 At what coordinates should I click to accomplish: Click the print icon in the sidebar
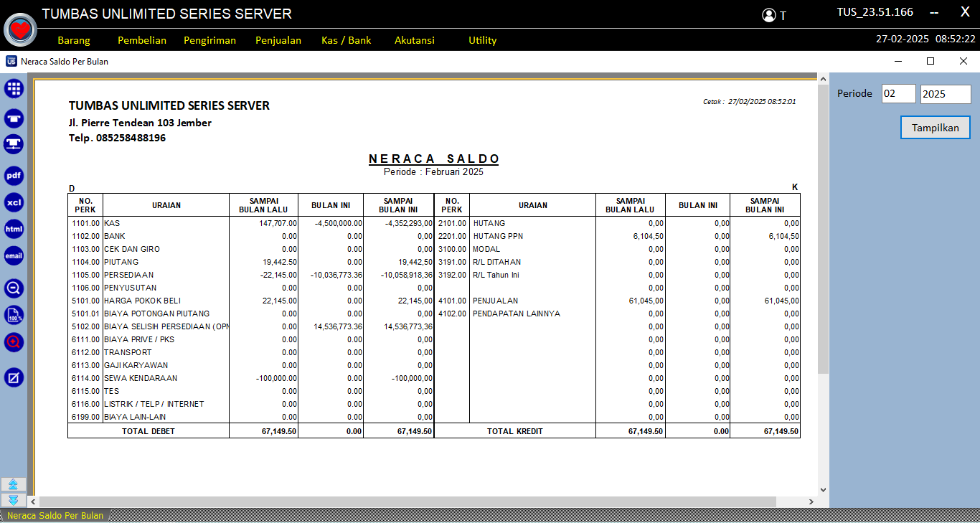[x=14, y=119]
